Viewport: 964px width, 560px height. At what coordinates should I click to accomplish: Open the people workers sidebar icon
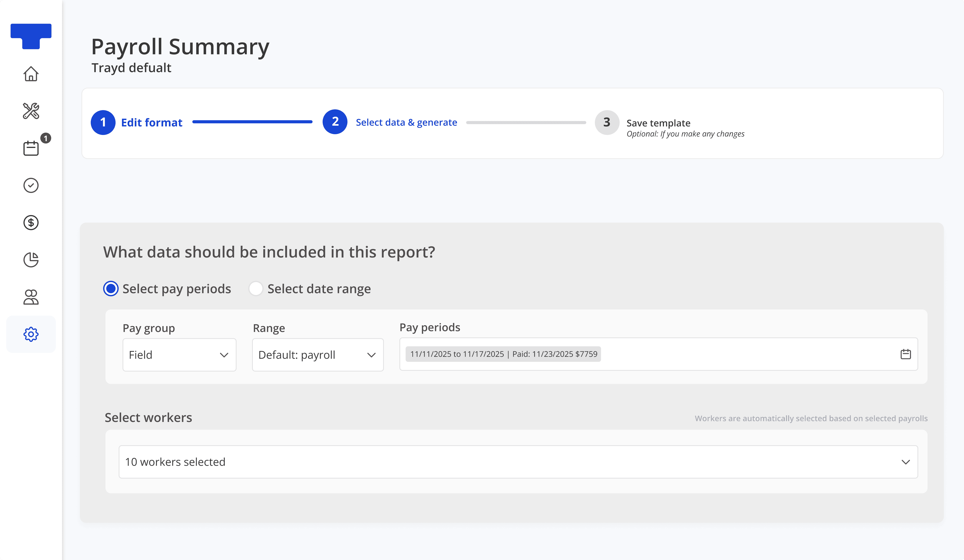(31, 297)
